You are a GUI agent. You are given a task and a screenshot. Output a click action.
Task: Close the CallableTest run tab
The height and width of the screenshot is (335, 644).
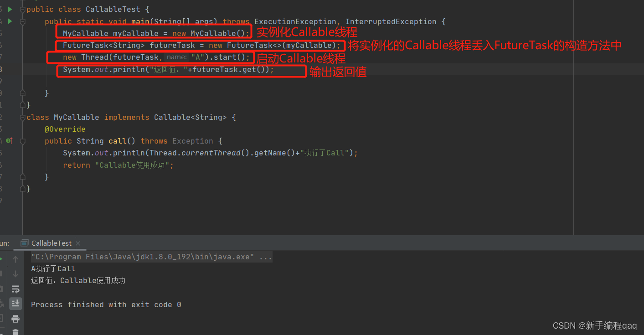[x=77, y=243]
